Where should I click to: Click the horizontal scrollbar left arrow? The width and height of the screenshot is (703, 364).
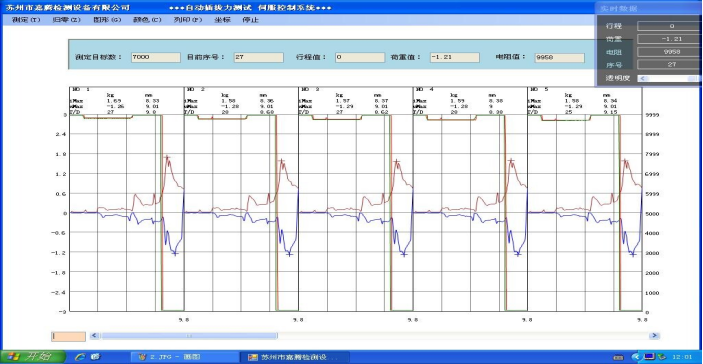click(94, 335)
